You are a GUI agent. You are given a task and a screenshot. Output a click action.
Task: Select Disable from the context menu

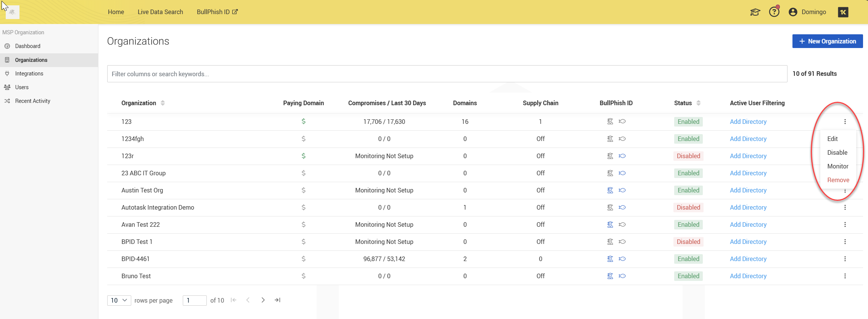[837, 152]
